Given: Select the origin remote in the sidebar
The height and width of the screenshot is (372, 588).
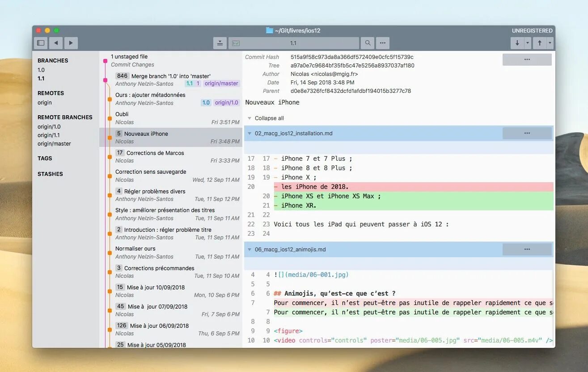Looking at the screenshot, I should coord(45,103).
